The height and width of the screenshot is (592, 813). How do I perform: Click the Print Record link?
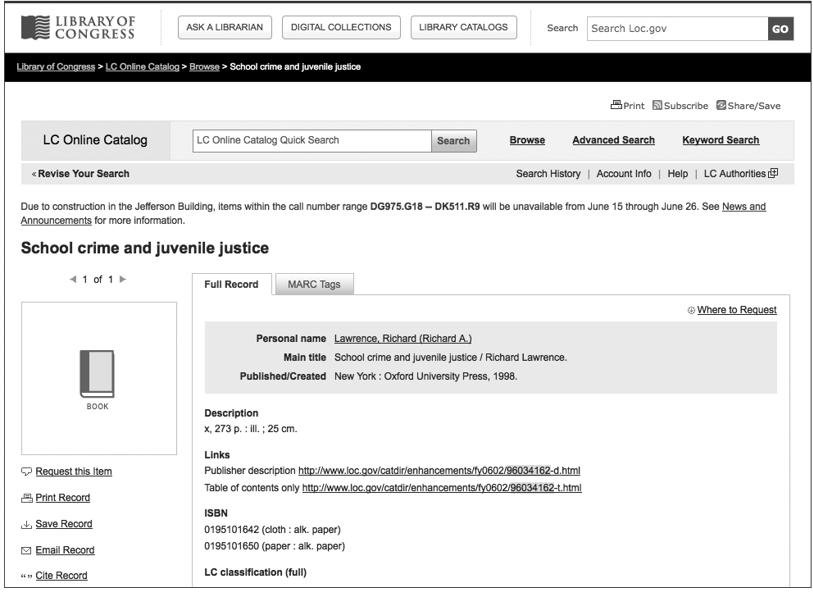(63, 498)
